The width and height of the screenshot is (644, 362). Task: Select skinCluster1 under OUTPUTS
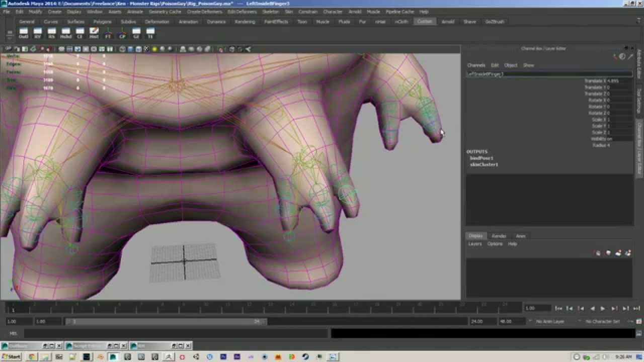pyautogui.click(x=484, y=164)
